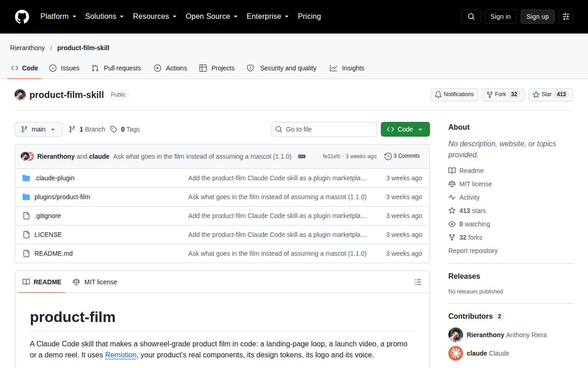Click the Anthony Riera contributor avatar
The width and height of the screenshot is (588, 368).
pyautogui.click(x=456, y=335)
